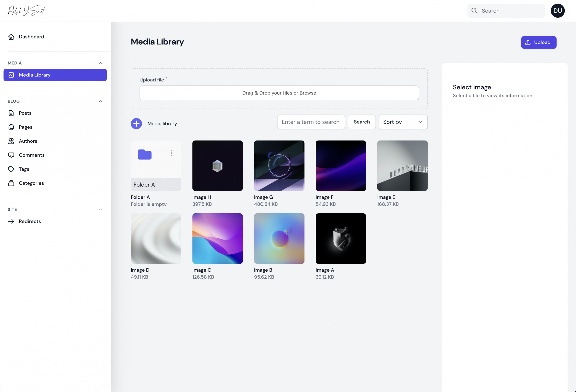Click the Posts document icon
Screen dimensions: 576x392
point(11,113)
